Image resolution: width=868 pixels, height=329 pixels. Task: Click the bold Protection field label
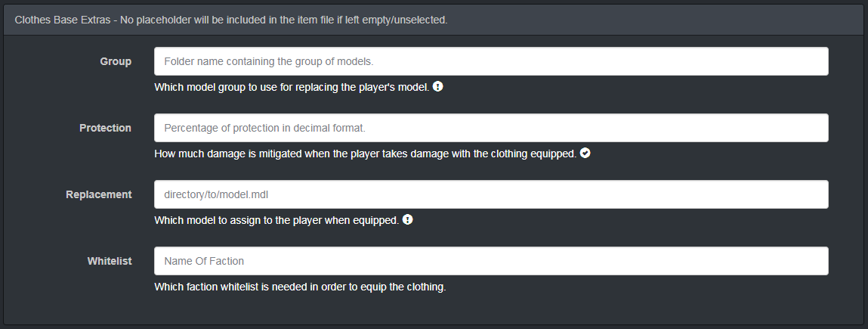[105, 128]
